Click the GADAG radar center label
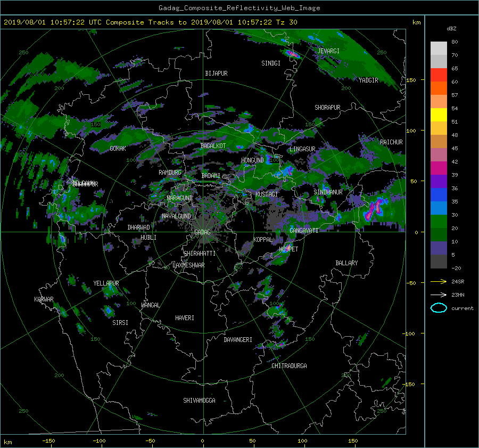This screenshot has width=479, height=448. pos(202,232)
